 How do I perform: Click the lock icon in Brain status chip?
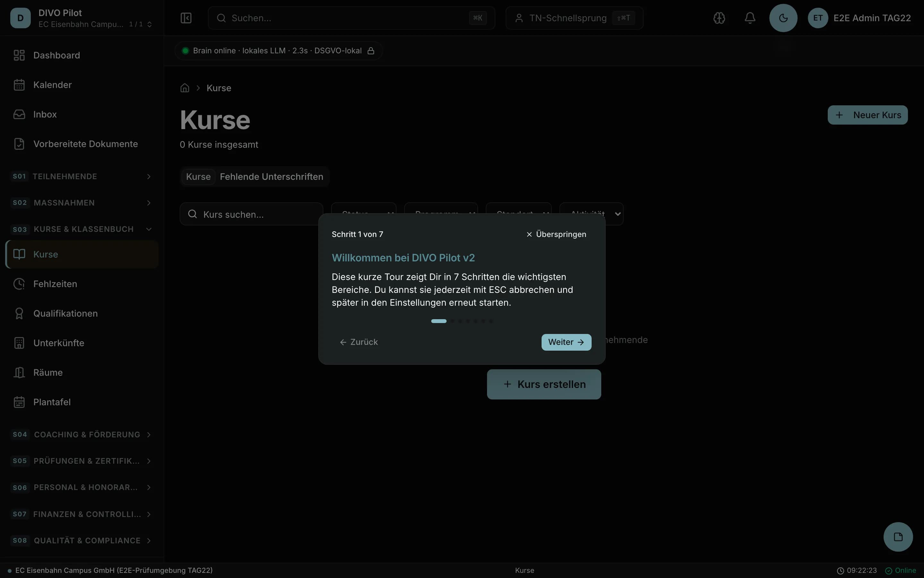pyautogui.click(x=371, y=51)
